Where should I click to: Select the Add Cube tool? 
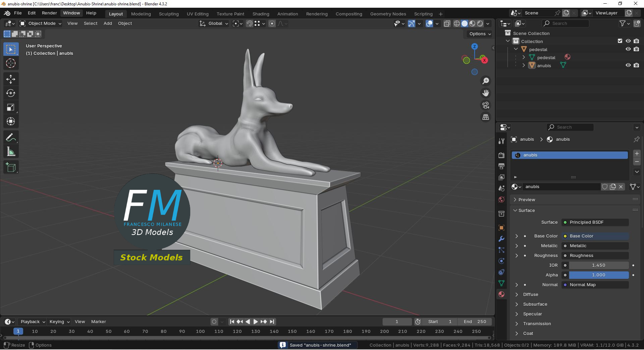point(11,168)
